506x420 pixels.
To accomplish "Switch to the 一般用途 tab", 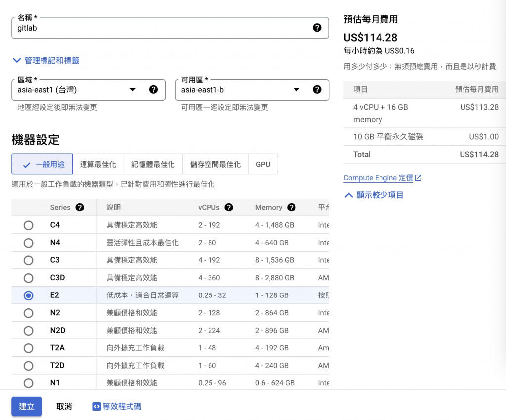I will tap(42, 164).
